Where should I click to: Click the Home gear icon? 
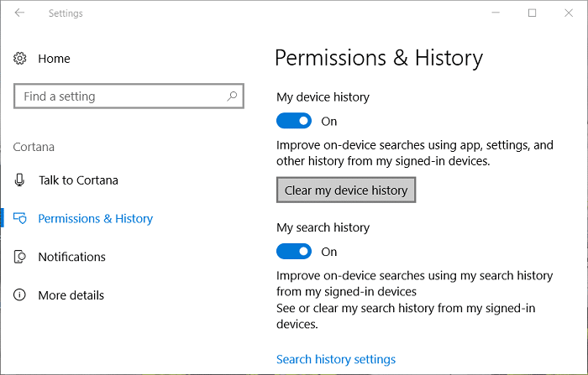pos(20,59)
